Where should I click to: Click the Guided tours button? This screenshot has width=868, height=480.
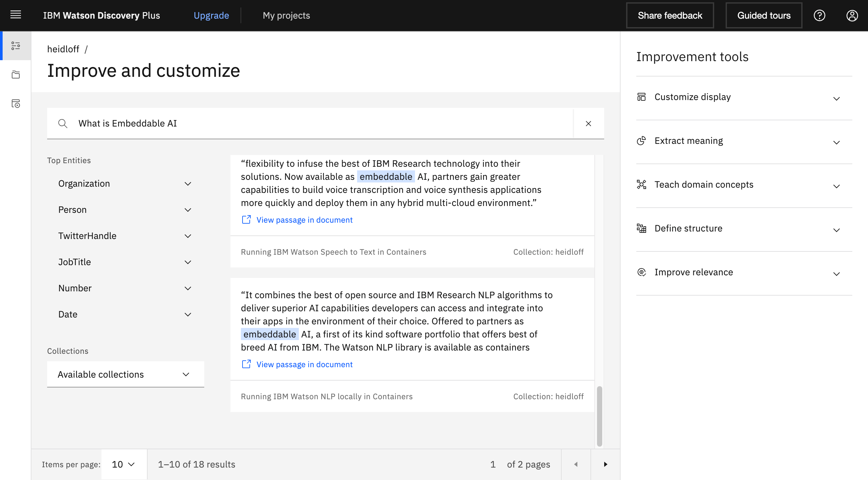(x=764, y=15)
